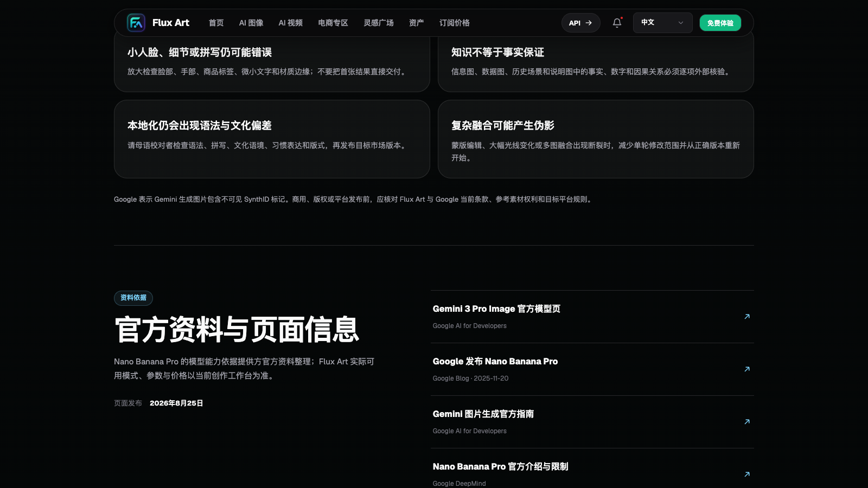868x488 pixels.
Task: Go to 首页 in navigation
Action: (216, 23)
